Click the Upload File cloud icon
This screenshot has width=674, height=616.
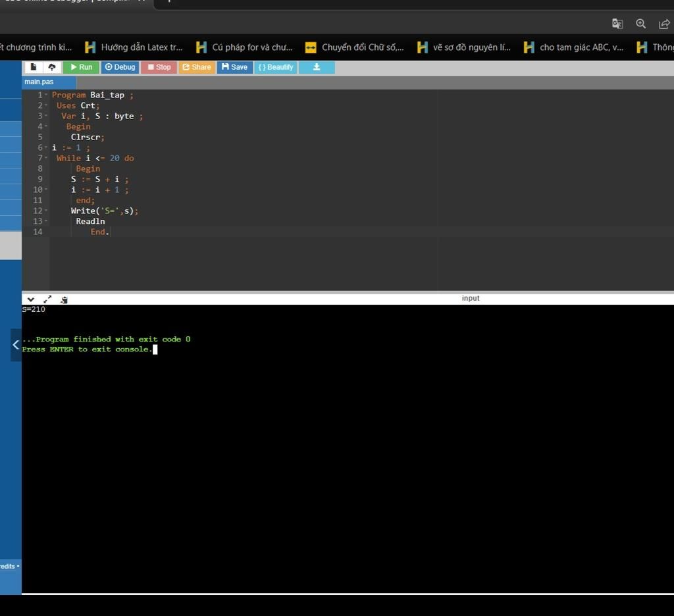coord(52,67)
